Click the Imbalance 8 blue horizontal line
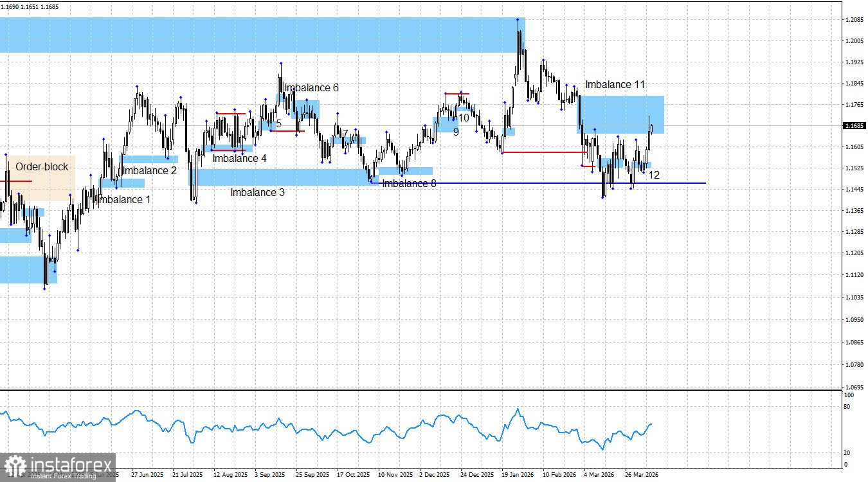 pyautogui.click(x=547, y=183)
